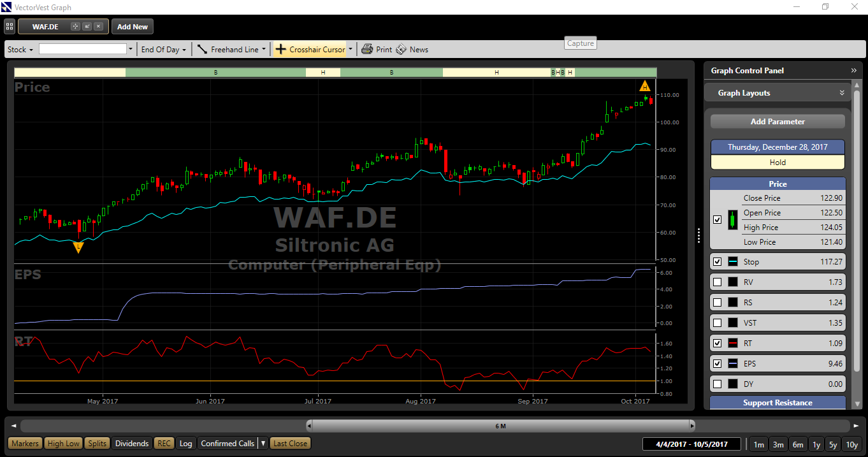868x457 pixels.
Task: Click the pop-out icon on WAF.DE tab
Action: click(x=87, y=27)
